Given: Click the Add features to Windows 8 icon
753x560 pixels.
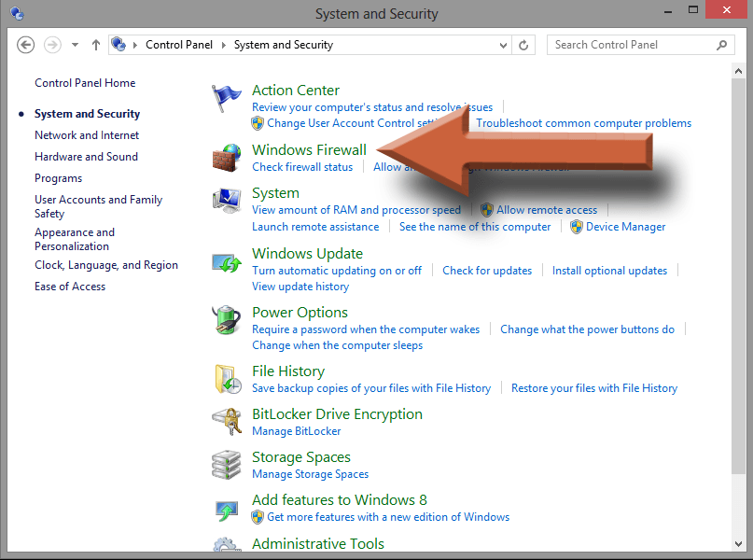Looking at the screenshot, I should pyautogui.click(x=226, y=511).
